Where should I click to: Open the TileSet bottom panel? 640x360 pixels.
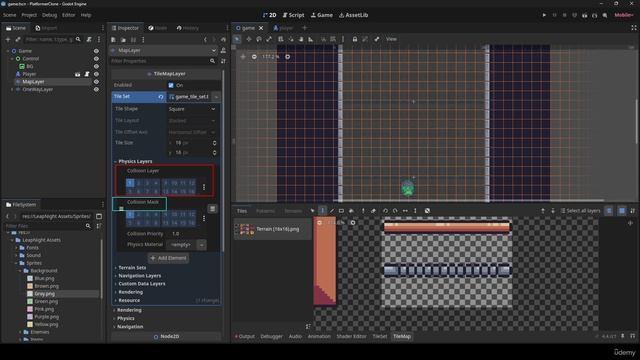pos(380,336)
